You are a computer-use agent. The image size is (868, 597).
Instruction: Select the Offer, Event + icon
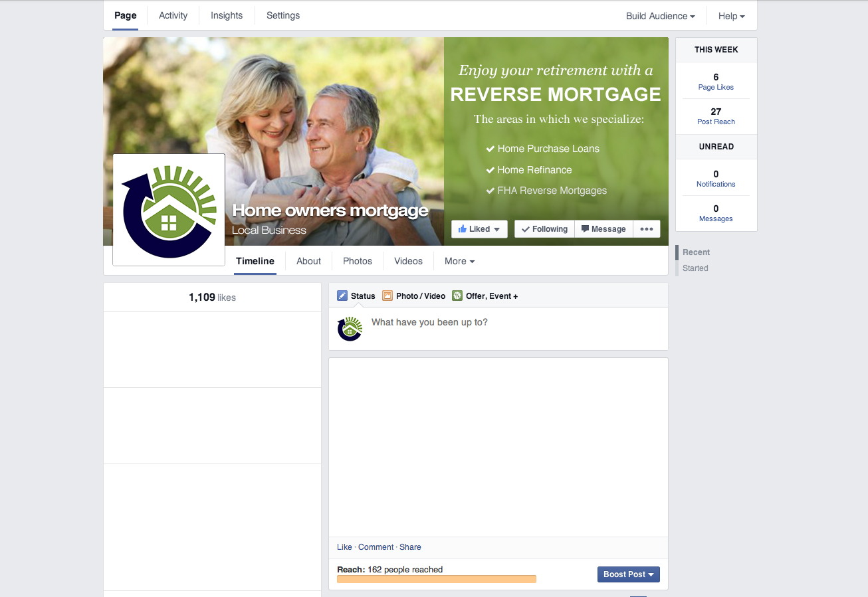pos(457,296)
